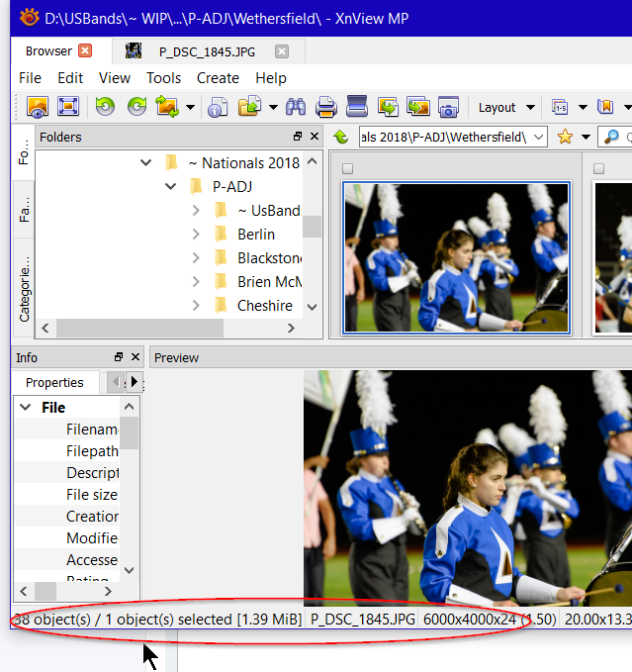Select the first marching band thumbnail
Image resolution: width=632 pixels, height=672 pixels.
tap(457, 257)
